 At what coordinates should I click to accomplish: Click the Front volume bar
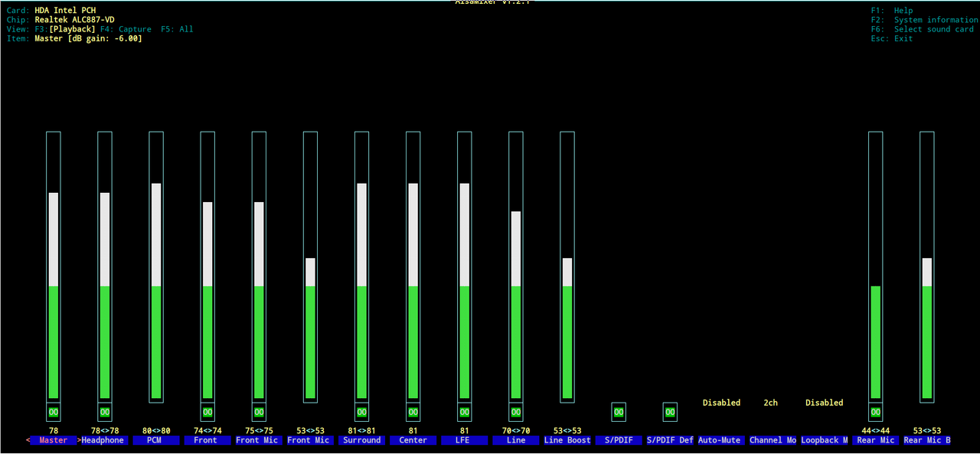tap(207, 266)
